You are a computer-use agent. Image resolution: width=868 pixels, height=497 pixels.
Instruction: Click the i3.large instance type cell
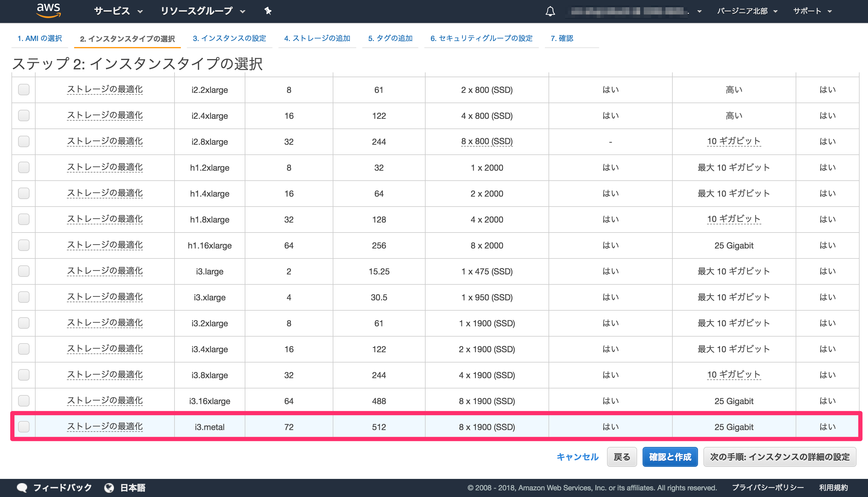click(209, 271)
